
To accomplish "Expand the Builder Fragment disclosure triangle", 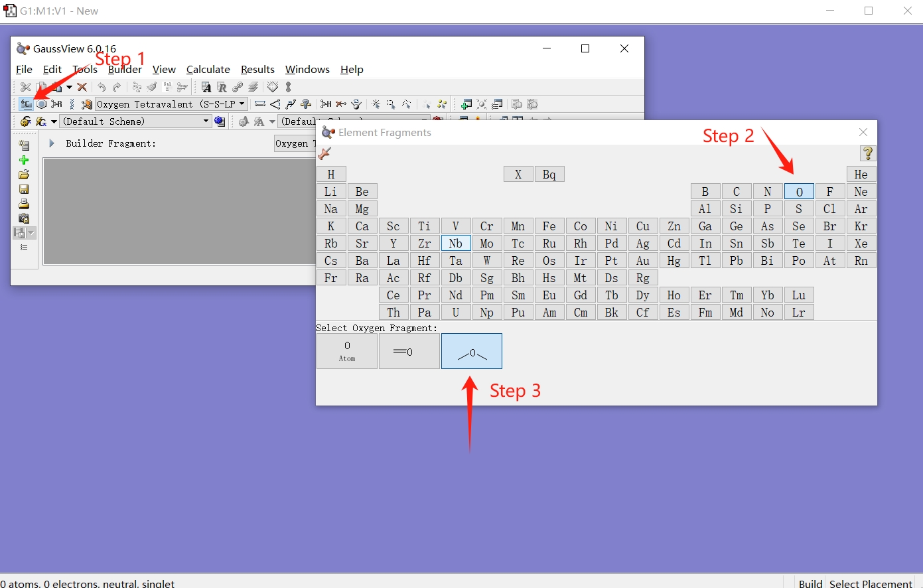I will 52,143.
